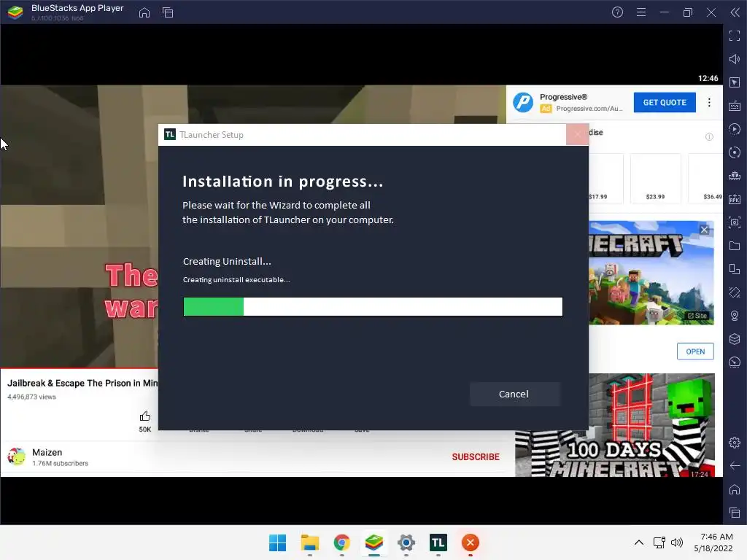Open BlueStacks help question mark icon

617,12
